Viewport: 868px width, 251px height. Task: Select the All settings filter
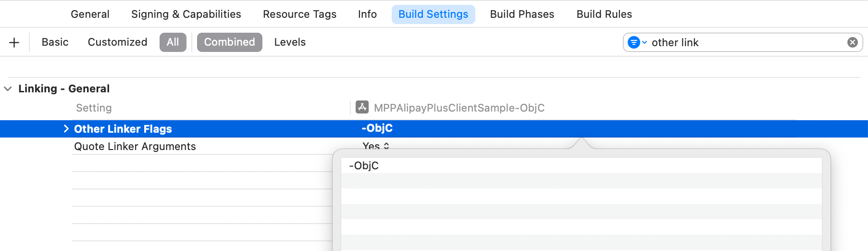point(173,42)
